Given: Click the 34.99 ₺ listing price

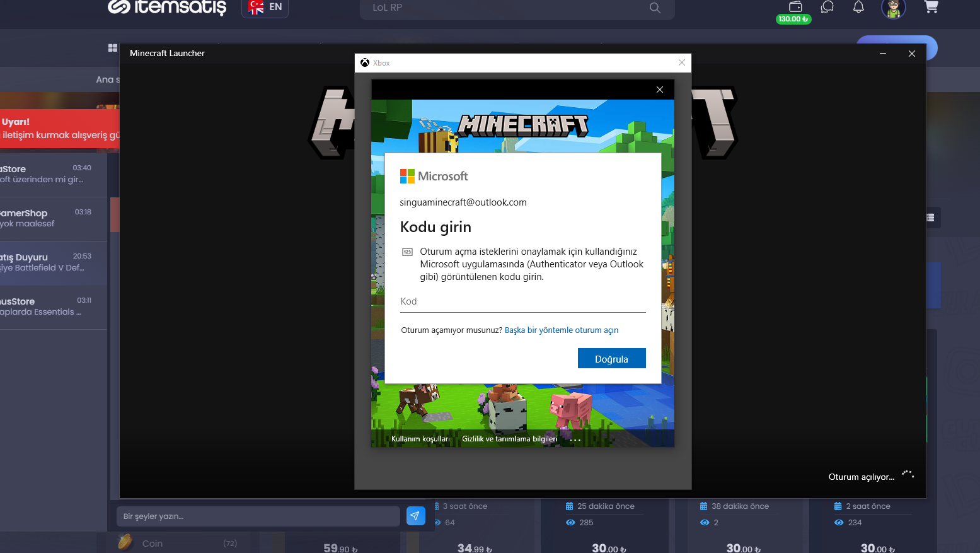Looking at the screenshot, I should pos(475,549).
